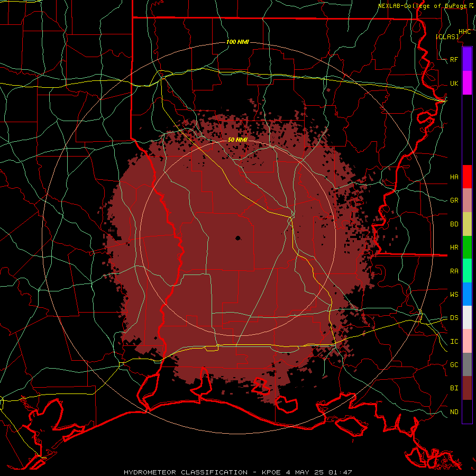Click the HR green legend swatch
476x476 pixels.
tap(467, 248)
